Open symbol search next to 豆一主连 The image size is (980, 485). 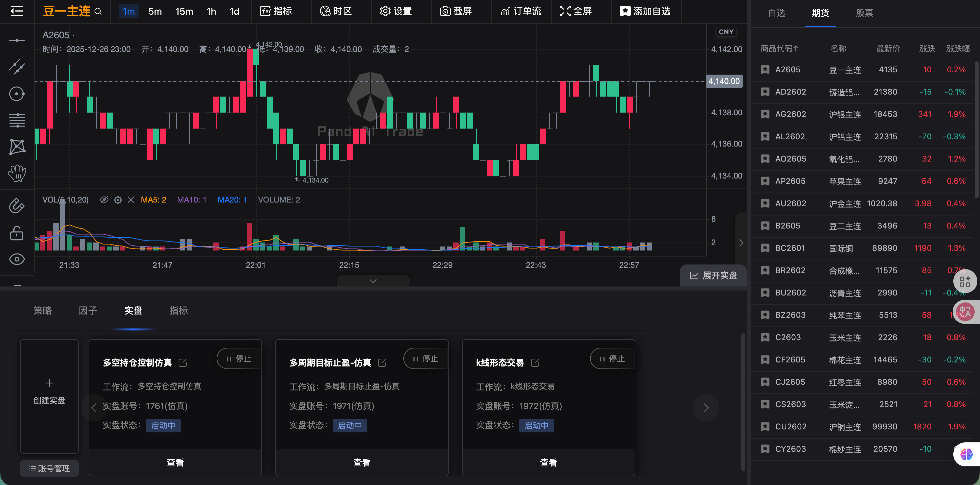pyautogui.click(x=98, y=11)
